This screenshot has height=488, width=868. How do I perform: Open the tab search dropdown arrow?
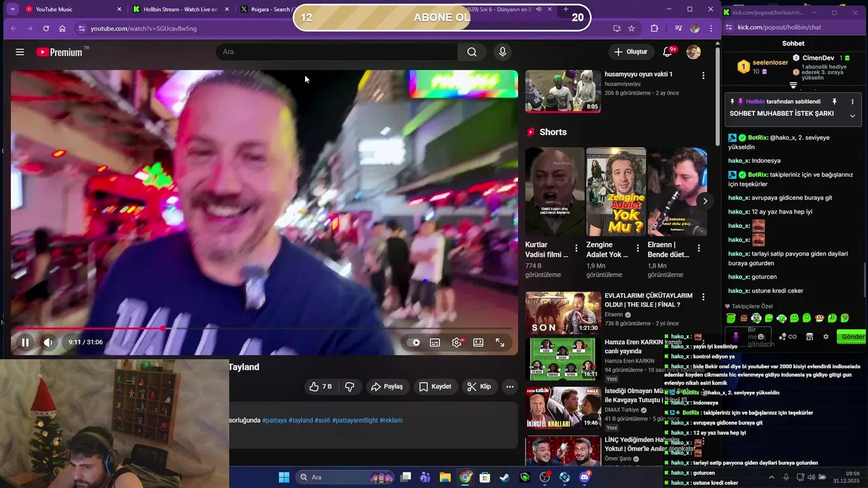[x=12, y=9]
